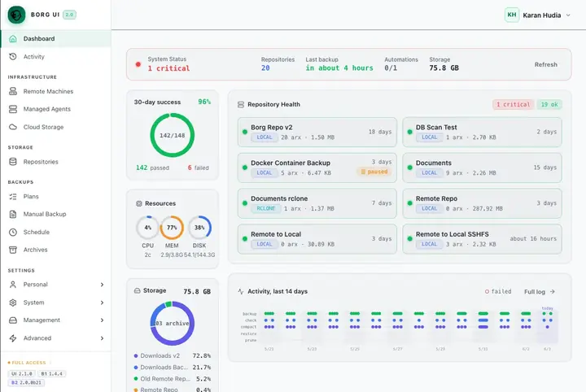The width and height of the screenshot is (586, 392).
Task: Click today's column in activity timeline
Action: point(548,327)
